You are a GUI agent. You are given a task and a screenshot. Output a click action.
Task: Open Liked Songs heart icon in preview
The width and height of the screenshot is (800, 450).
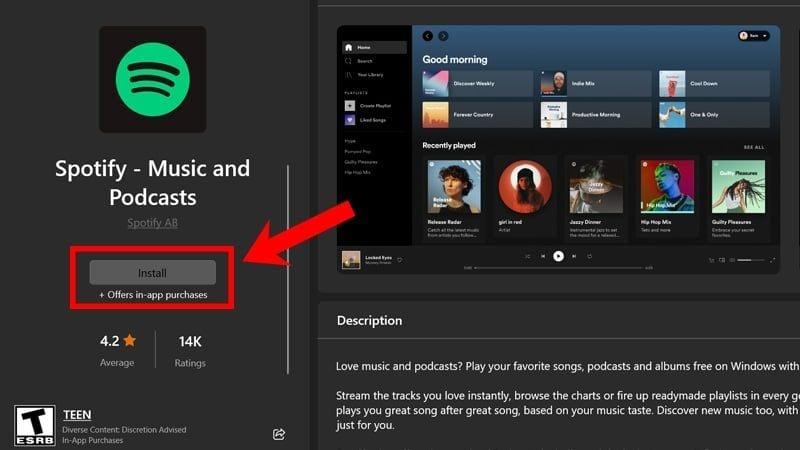349,120
